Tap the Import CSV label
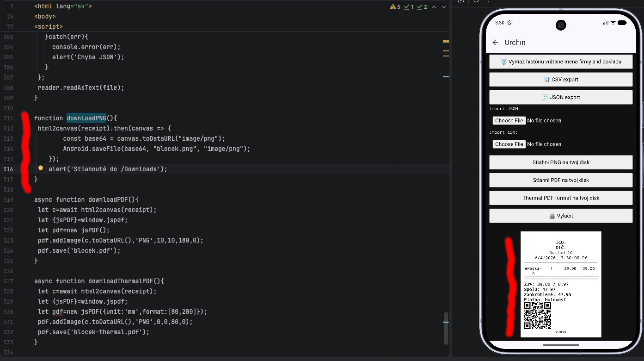644x361 pixels. point(503,132)
